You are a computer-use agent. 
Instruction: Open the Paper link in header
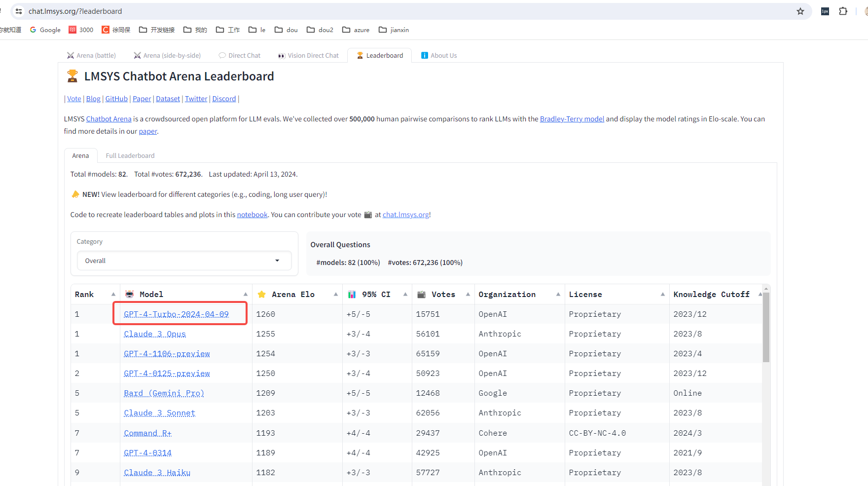pyautogui.click(x=142, y=99)
